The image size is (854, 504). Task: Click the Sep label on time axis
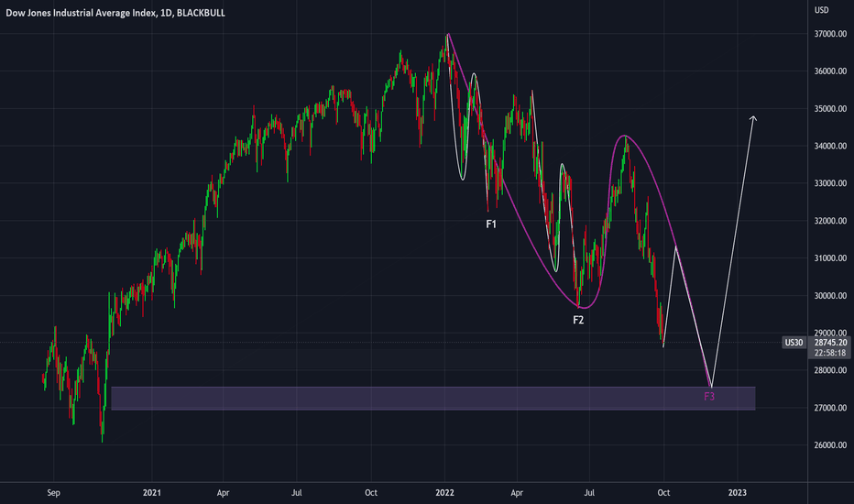(x=53, y=493)
